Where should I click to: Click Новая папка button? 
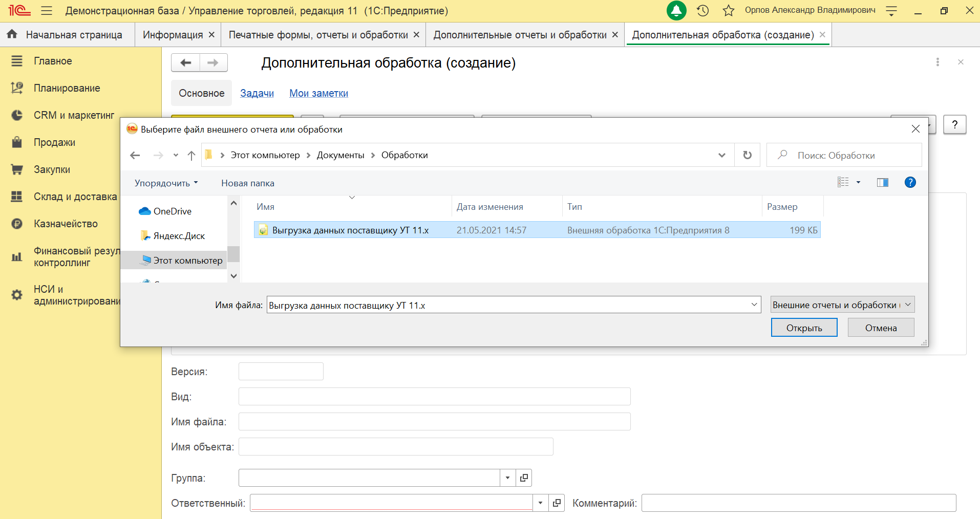coord(248,183)
